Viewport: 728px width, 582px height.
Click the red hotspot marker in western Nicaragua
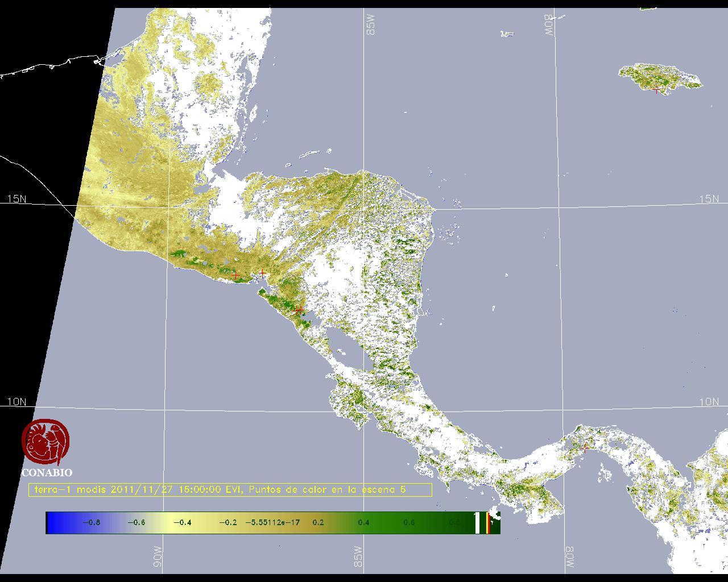(299, 310)
